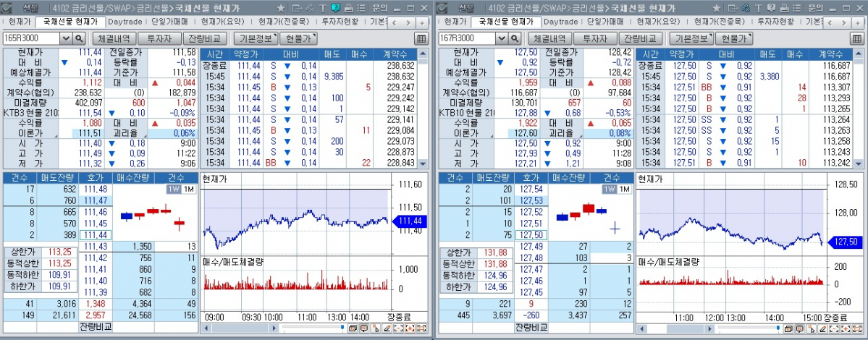Click the list menu icon in left window title bar

click(361, 8)
